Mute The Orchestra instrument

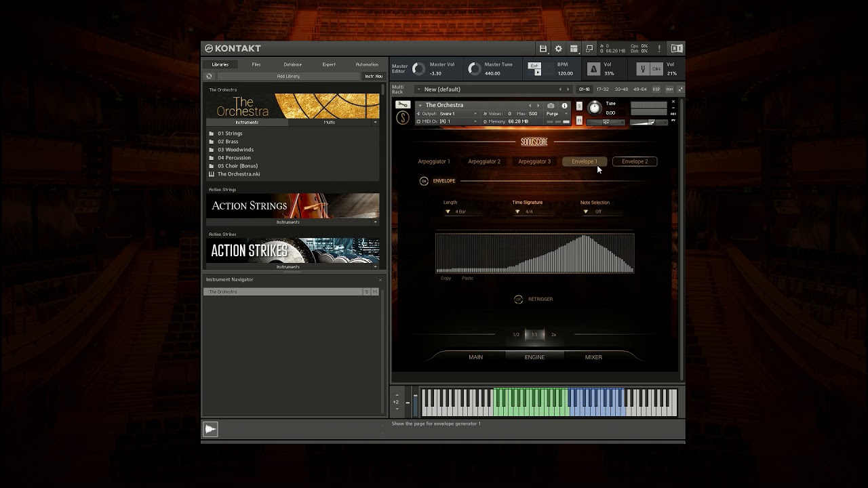point(579,121)
